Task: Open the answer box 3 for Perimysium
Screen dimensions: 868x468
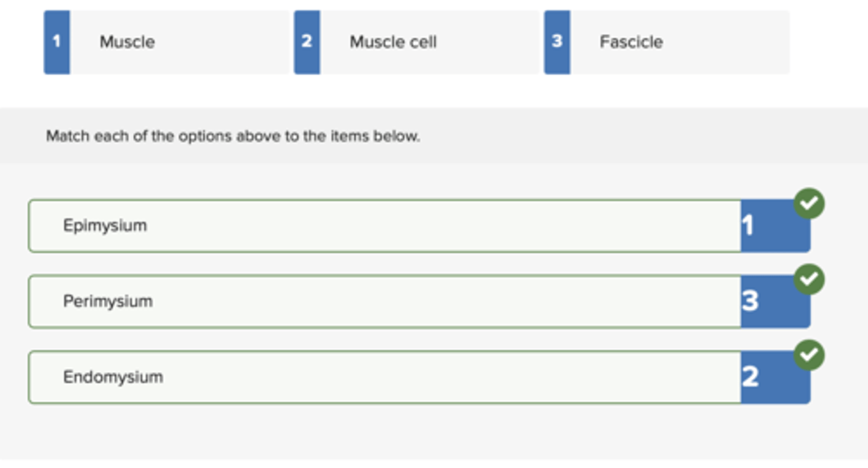Action: coord(775,302)
